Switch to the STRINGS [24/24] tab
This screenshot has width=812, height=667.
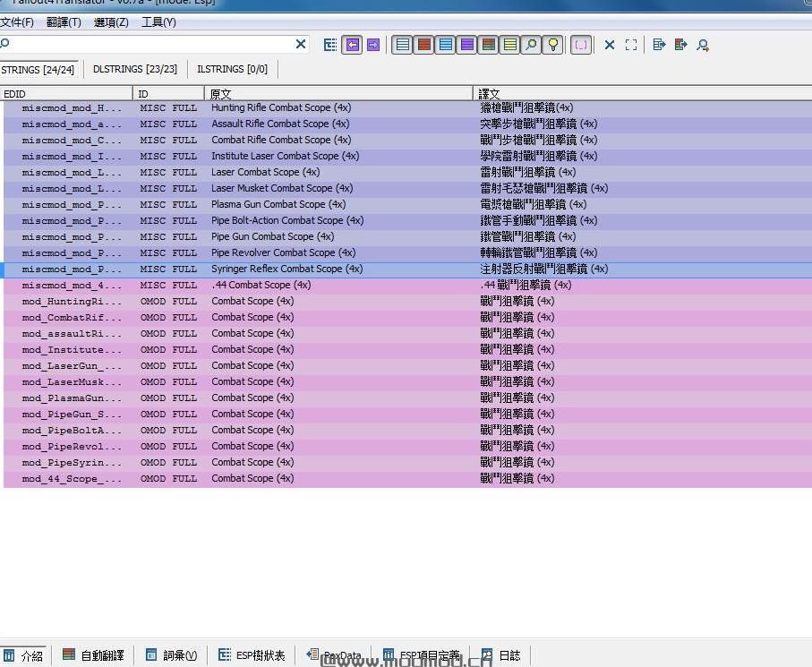[38, 70]
